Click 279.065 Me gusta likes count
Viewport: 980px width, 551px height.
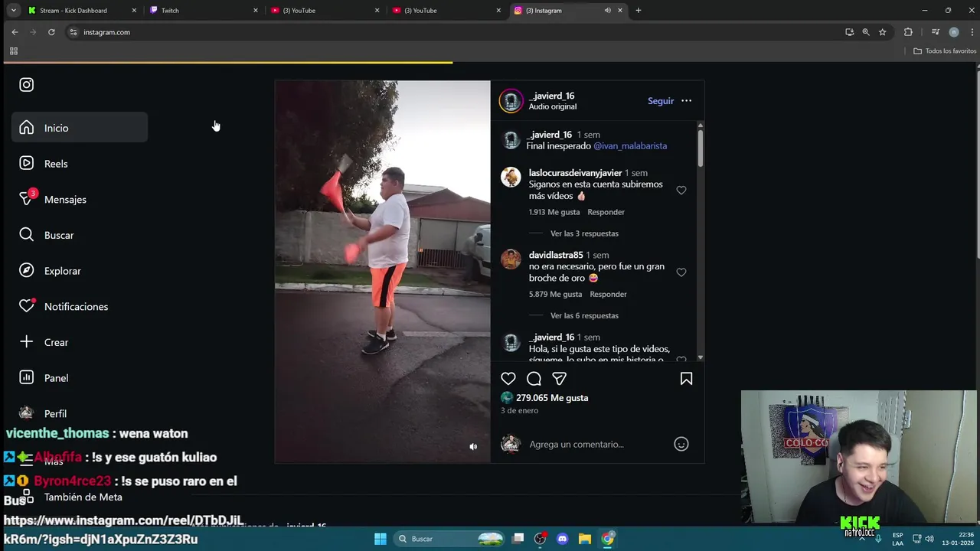(552, 398)
